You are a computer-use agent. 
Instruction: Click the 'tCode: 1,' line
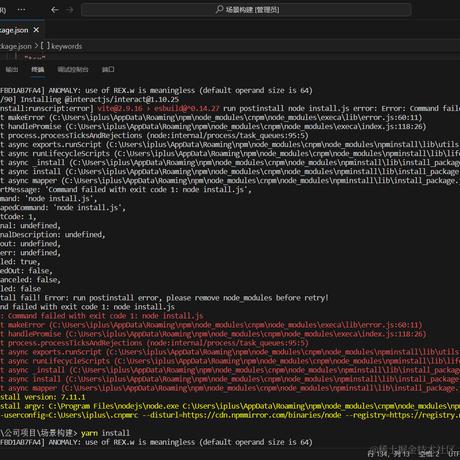point(18,217)
